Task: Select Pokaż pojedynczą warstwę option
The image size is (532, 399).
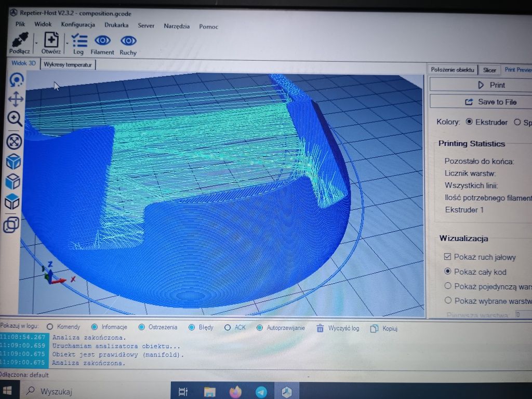Action: tap(448, 286)
